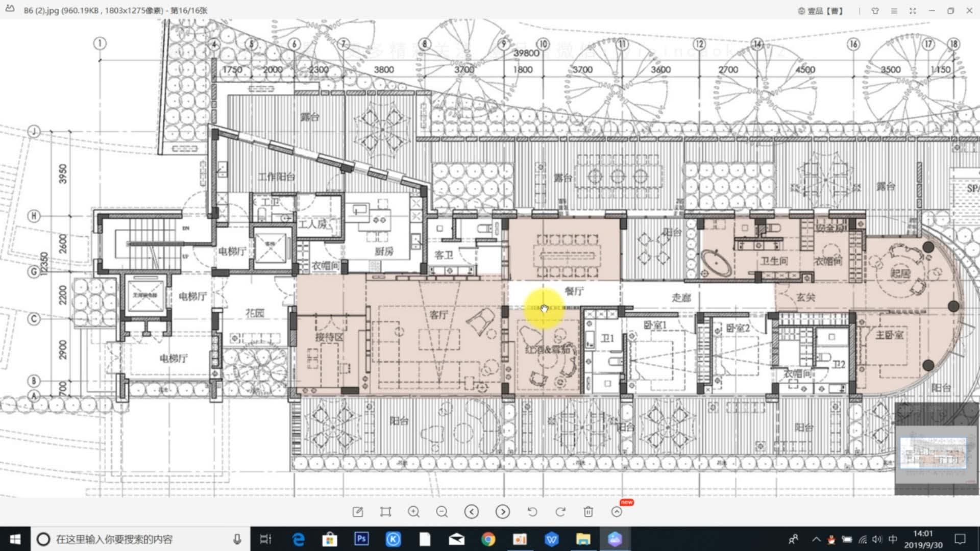Rotate image counterclockwise
Image resolution: width=980 pixels, height=551 pixels.
(x=532, y=512)
